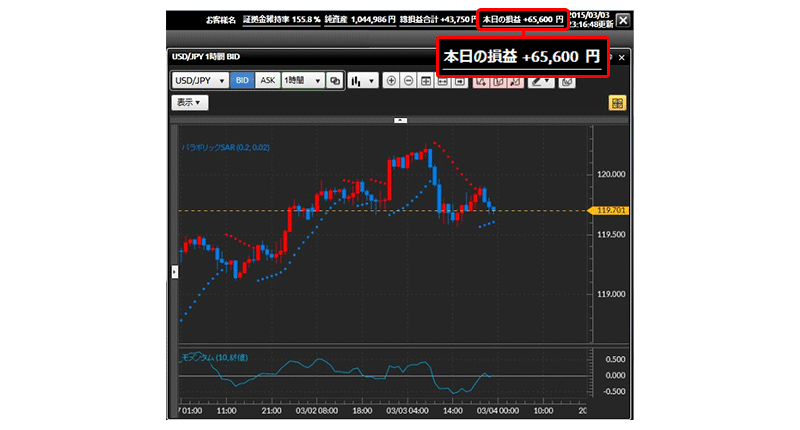Click the 119.000 price axis label
The image size is (800, 430).
point(611,294)
